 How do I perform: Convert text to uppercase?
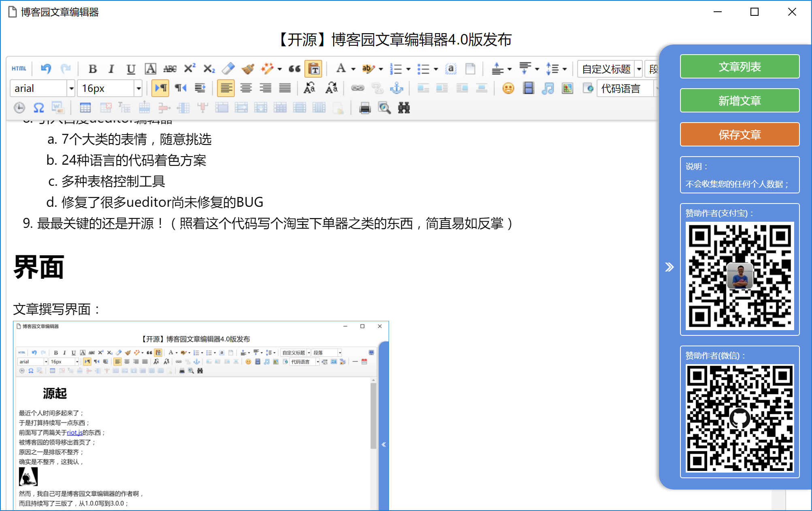[310, 88]
